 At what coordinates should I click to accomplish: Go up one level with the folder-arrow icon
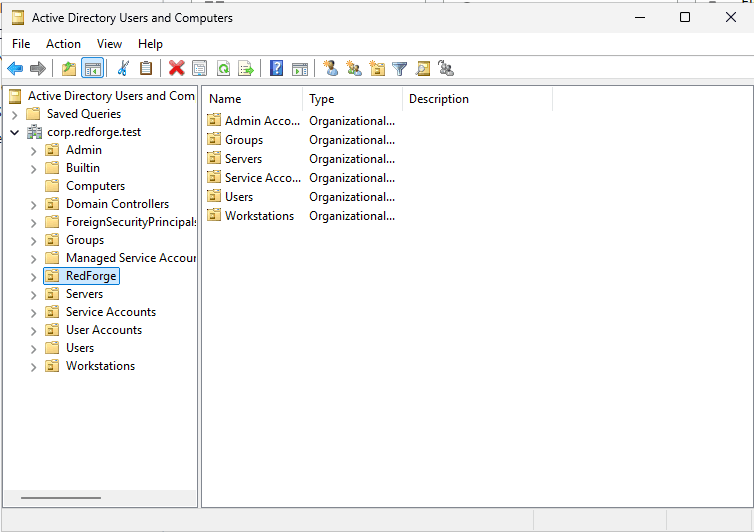pyautogui.click(x=69, y=69)
